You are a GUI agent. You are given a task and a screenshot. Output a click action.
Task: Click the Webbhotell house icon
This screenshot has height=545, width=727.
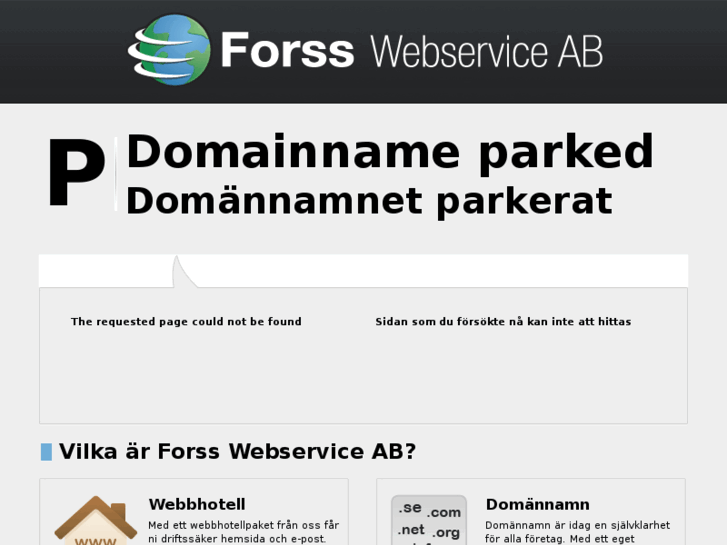click(x=96, y=520)
